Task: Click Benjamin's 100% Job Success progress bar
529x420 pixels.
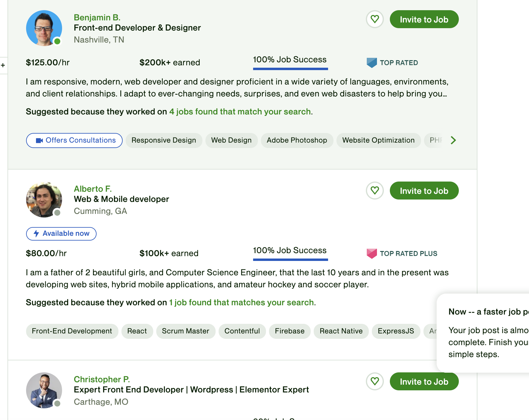Action: pyautogui.click(x=290, y=69)
